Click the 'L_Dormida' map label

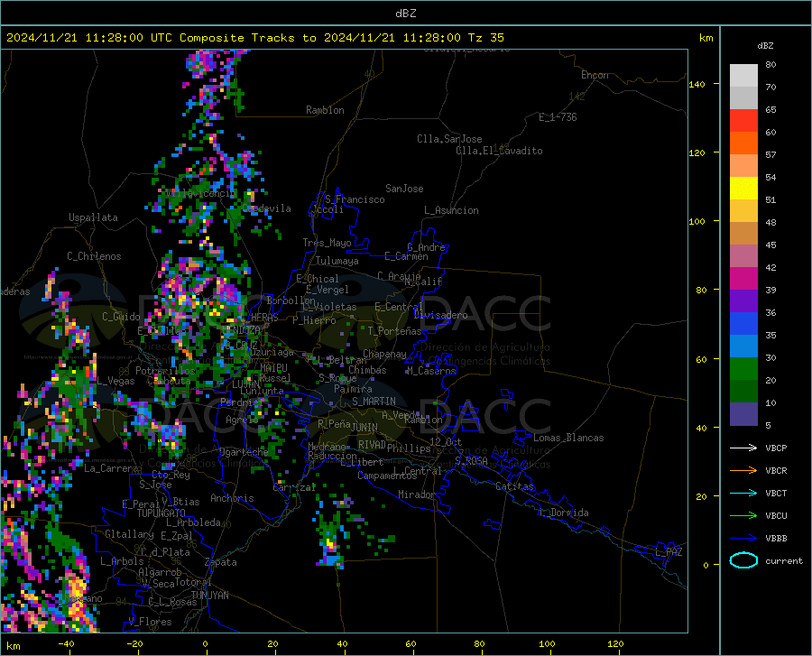point(564,513)
